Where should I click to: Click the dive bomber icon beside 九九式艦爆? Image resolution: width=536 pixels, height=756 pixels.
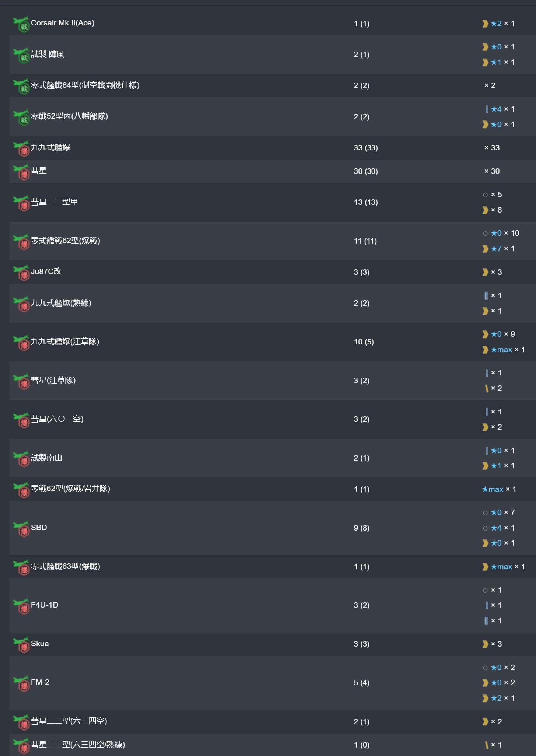[x=21, y=148]
